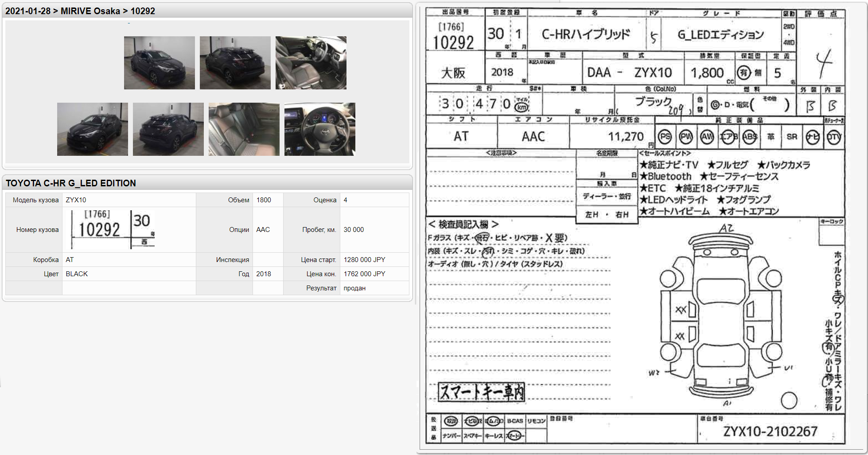Click the 'Пробег, км.' label
The height and width of the screenshot is (455, 868).
pos(319,230)
